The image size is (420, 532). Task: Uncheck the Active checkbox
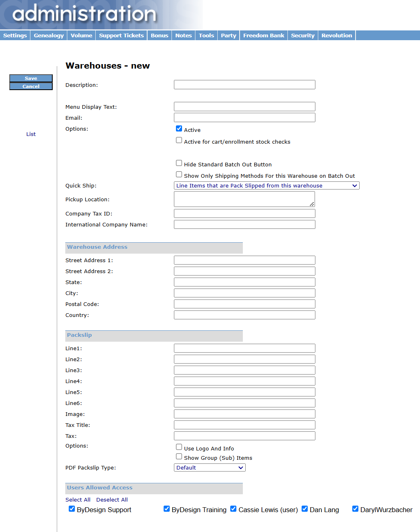point(179,129)
